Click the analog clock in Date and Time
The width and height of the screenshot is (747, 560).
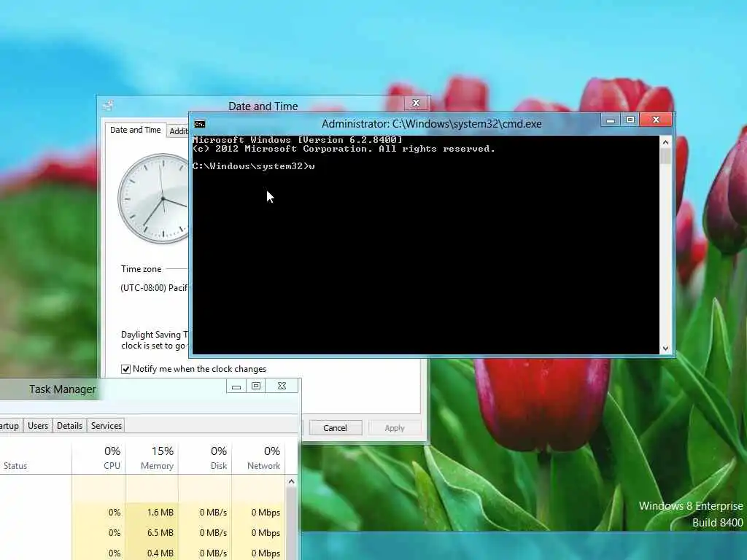pyautogui.click(x=153, y=198)
